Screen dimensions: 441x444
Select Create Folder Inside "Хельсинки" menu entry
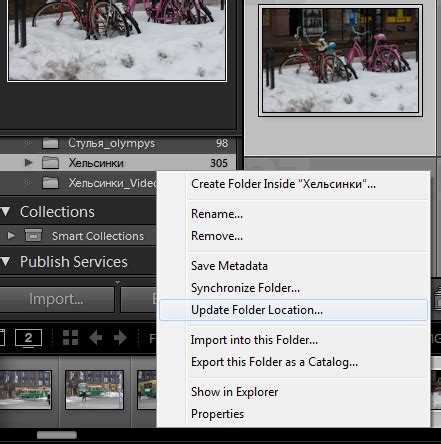[293, 184]
